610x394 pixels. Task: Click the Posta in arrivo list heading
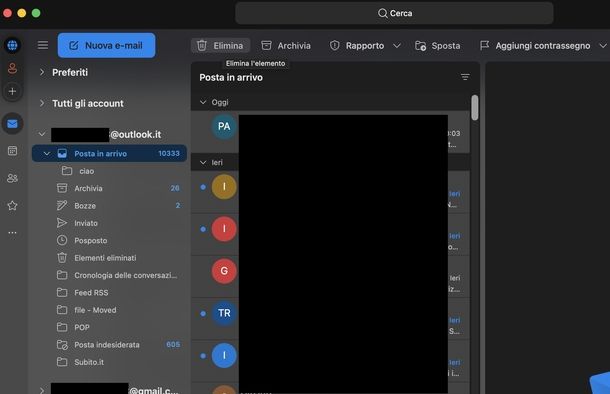(x=231, y=77)
